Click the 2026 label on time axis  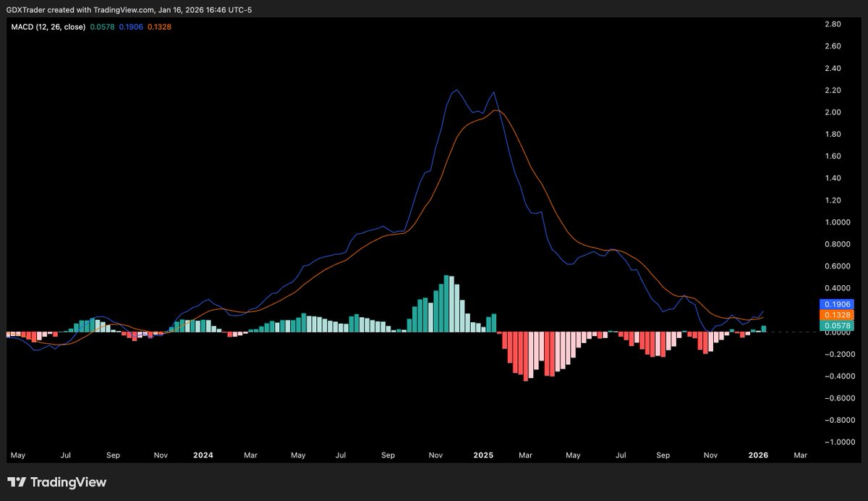[x=758, y=455]
